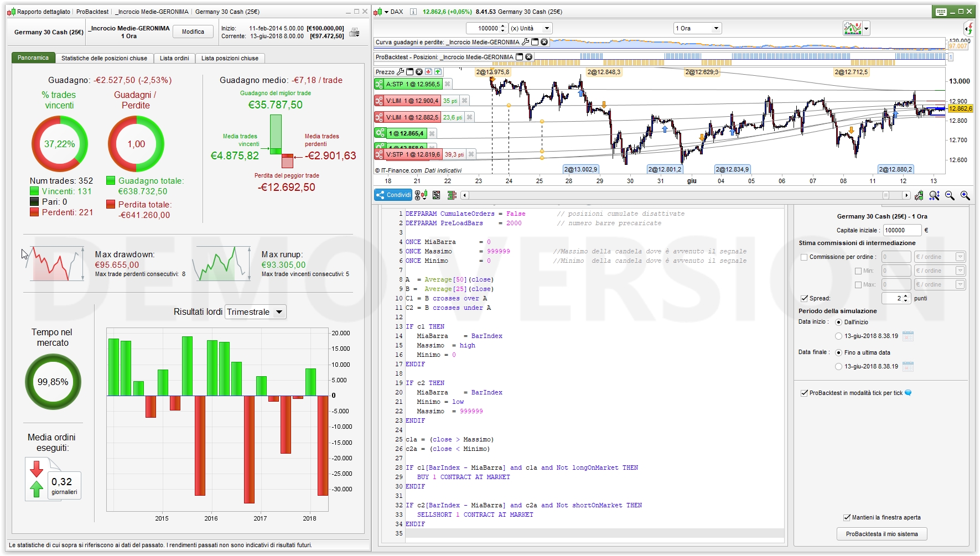Toggle Mantieni la finestra aperta checkbox
Screen dimensions: 980x556
847,517
